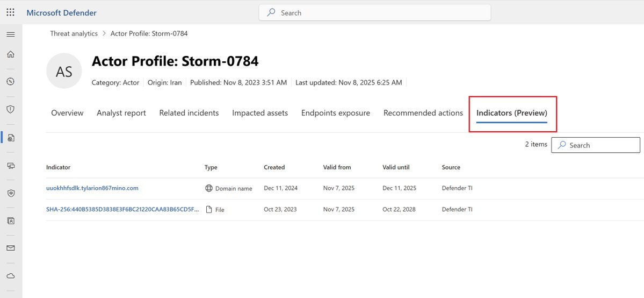
Task: Open the app launcher waffle icon
Action: coord(11,12)
